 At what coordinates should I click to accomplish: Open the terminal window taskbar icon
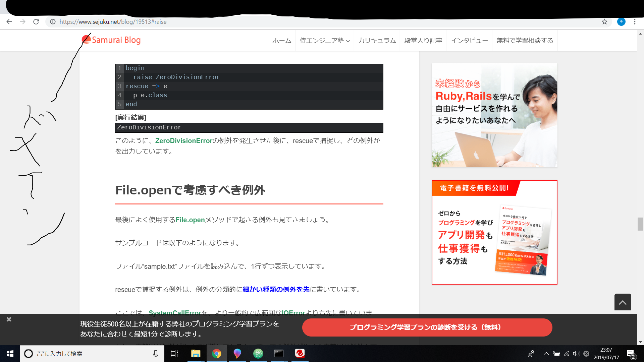(279, 354)
